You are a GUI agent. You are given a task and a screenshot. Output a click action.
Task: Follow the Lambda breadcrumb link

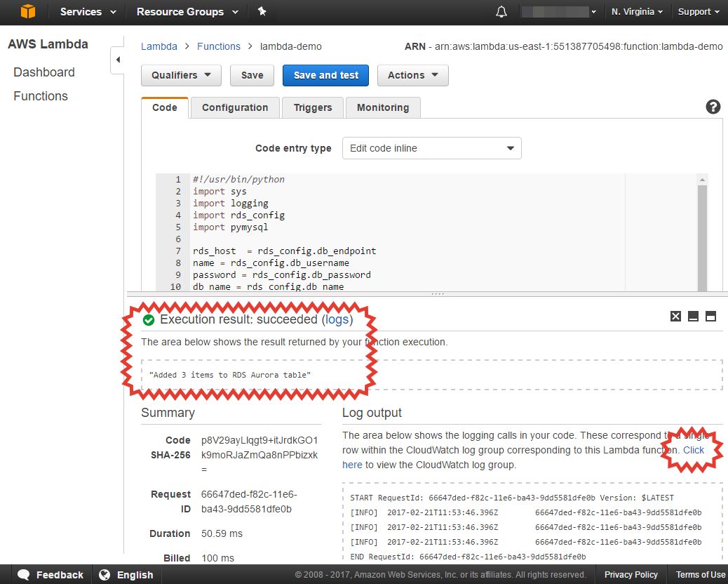[x=159, y=46]
